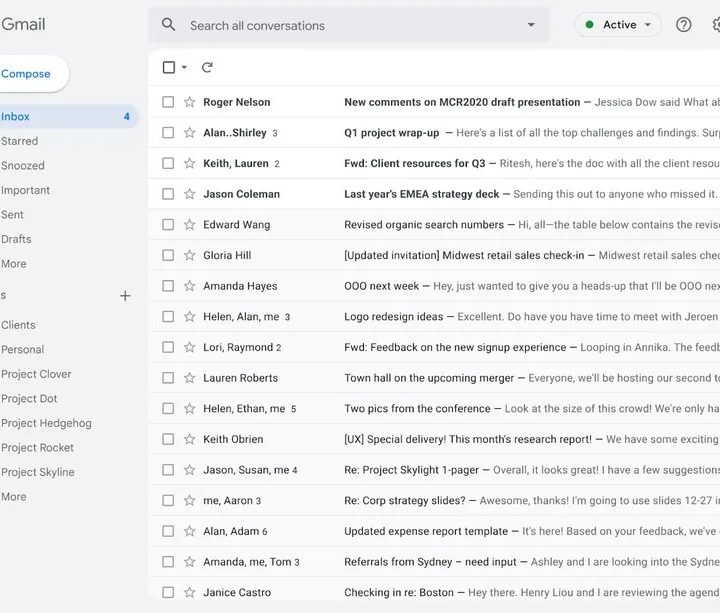Open Referrals from Sydney email
Image resolution: width=720 pixels, height=613 pixels.
[x=434, y=562]
